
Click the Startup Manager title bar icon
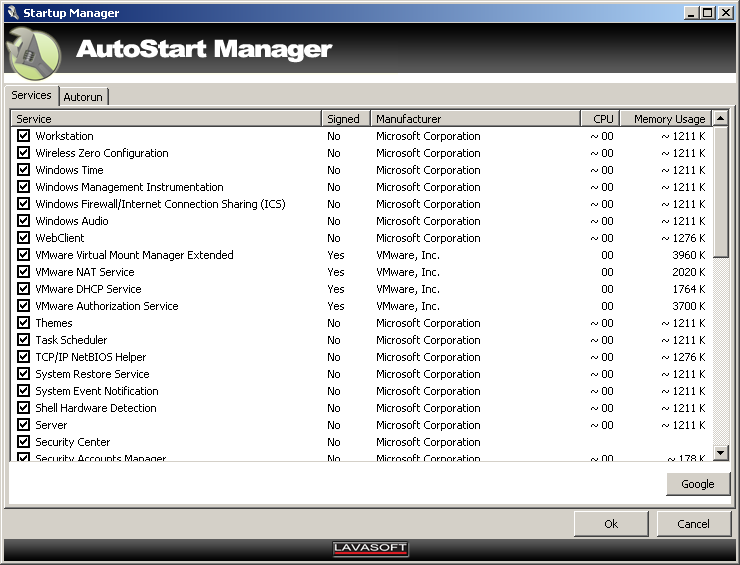point(13,12)
